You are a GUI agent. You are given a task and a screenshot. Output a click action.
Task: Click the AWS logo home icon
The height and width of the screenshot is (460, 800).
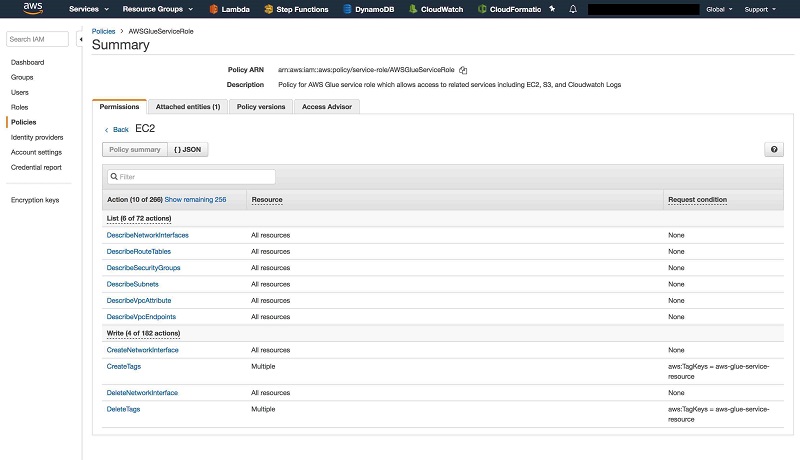[33, 8]
